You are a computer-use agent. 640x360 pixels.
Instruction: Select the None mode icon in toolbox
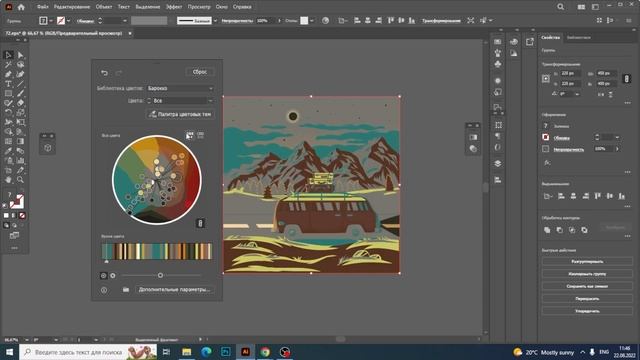click(22, 215)
